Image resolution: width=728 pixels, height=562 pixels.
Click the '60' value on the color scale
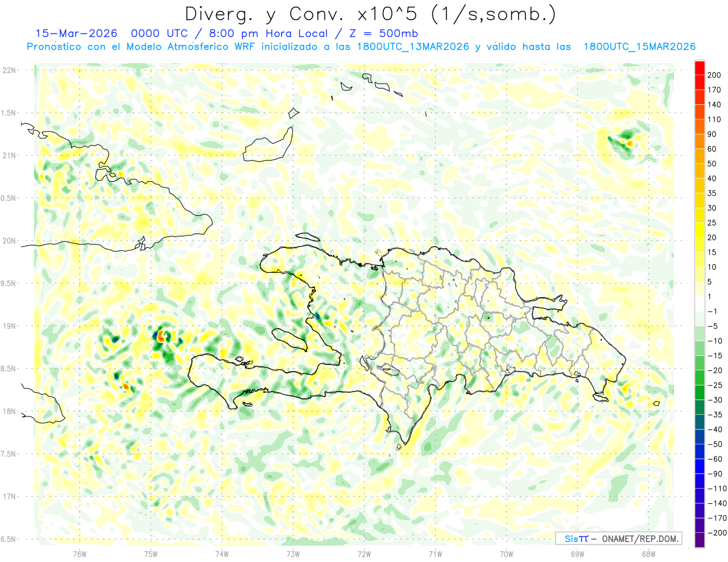pyautogui.click(x=712, y=149)
